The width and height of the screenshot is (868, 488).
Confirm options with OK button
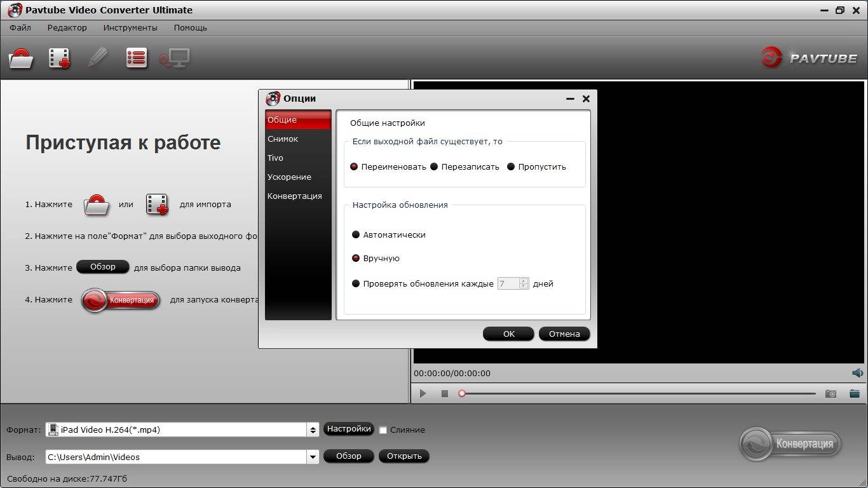(508, 334)
